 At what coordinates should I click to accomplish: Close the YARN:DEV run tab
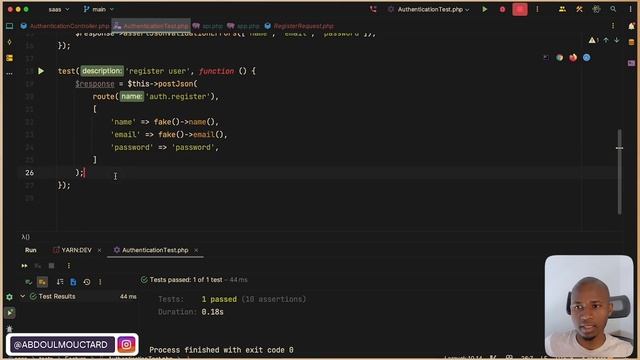(x=99, y=250)
